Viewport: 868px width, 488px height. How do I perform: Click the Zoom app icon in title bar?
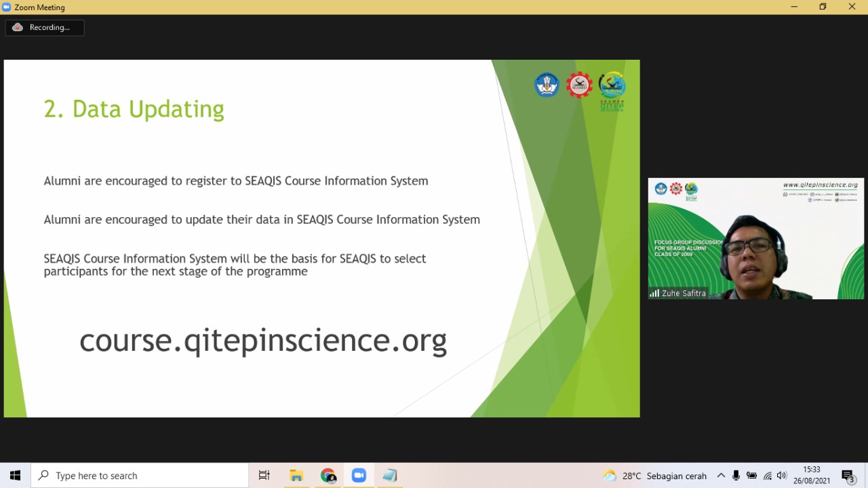7,7
